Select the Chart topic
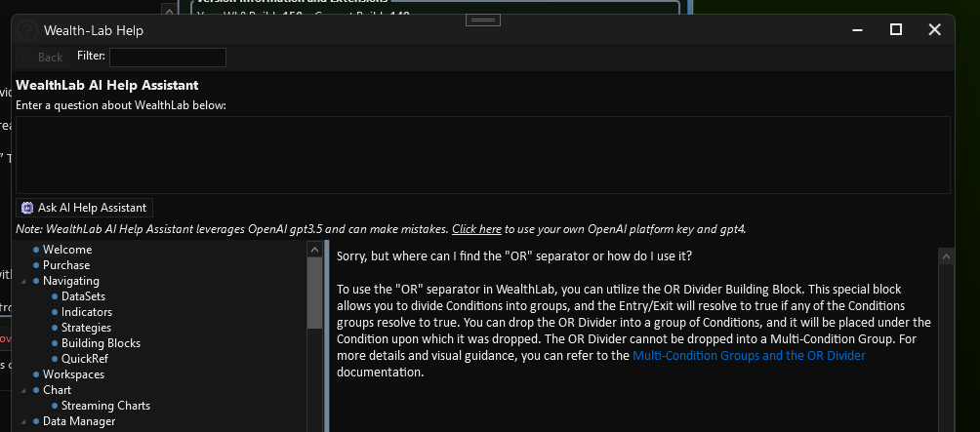This screenshot has width=980, height=432. click(57, 390)
